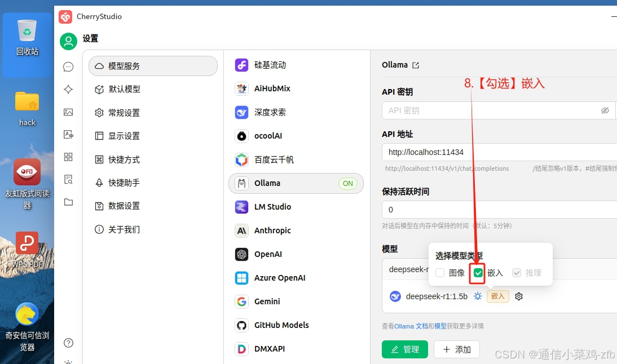Open the help question-mark sidebar icon
This screenshot has height=364, width=617.
tap(68, 343)
